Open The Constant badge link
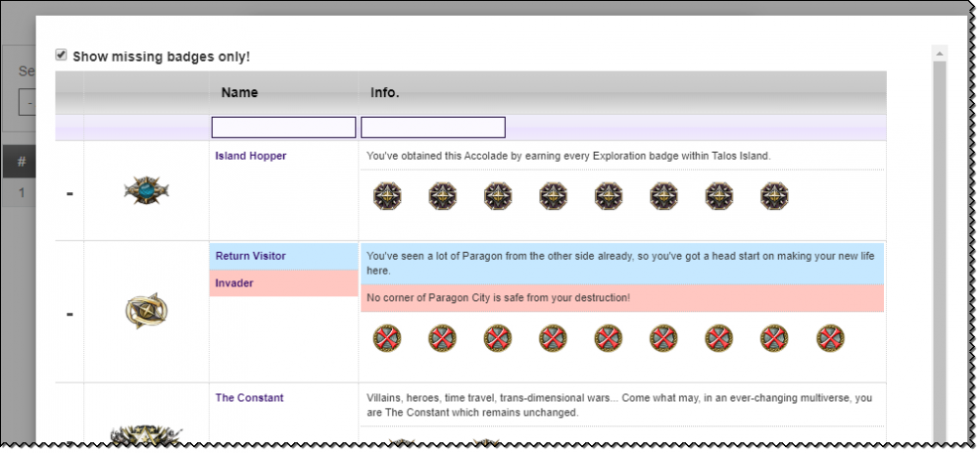980x453 pixels. tap(250, 398)
